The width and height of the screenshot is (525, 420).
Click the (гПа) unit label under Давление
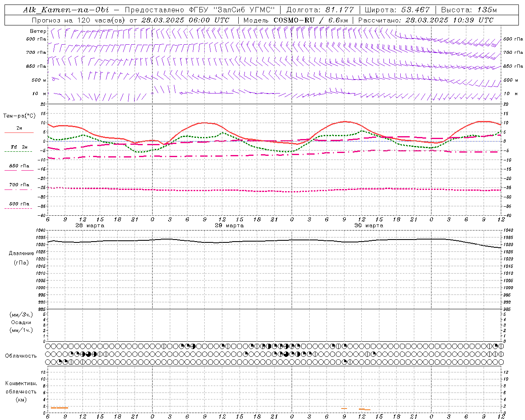(21, 263)
